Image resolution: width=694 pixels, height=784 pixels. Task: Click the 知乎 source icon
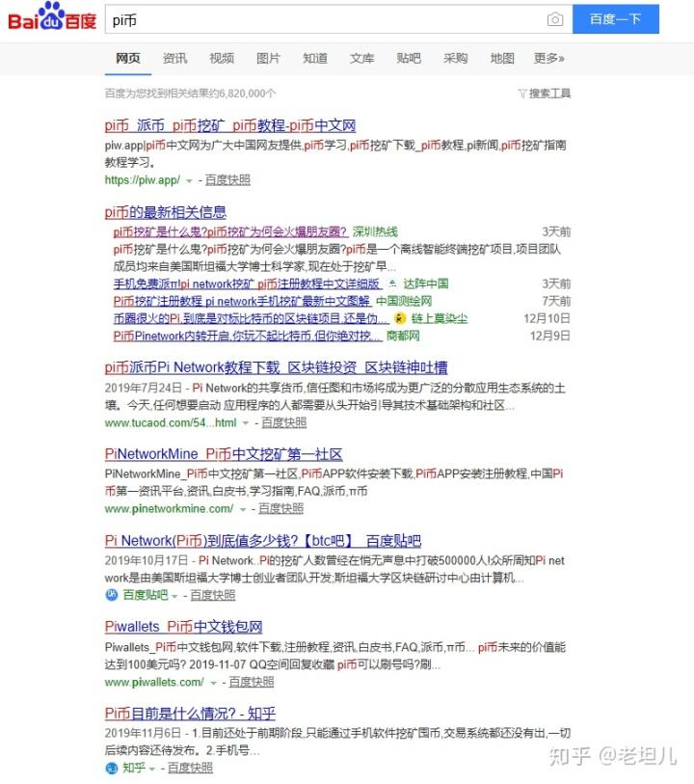point(112,768)
